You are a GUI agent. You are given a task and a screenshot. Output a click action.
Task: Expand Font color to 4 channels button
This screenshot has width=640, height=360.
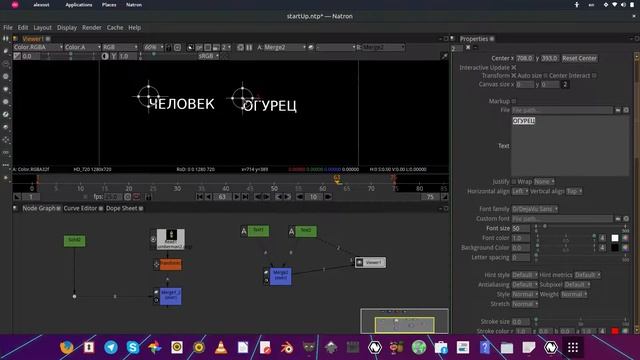point(602,238)
